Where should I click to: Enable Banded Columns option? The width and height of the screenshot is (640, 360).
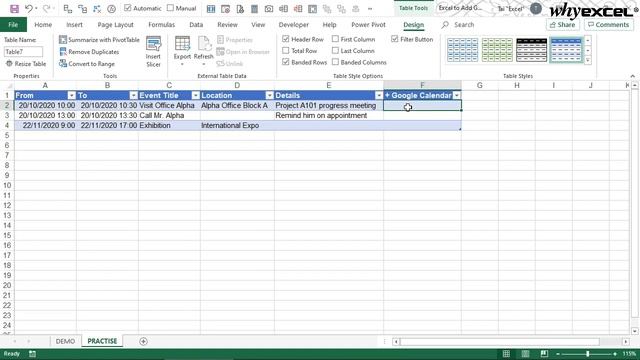(335, 62)
